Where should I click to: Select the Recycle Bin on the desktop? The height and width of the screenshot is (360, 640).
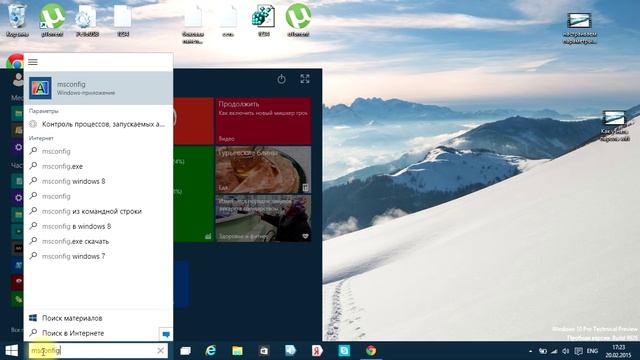pos(17,20)
